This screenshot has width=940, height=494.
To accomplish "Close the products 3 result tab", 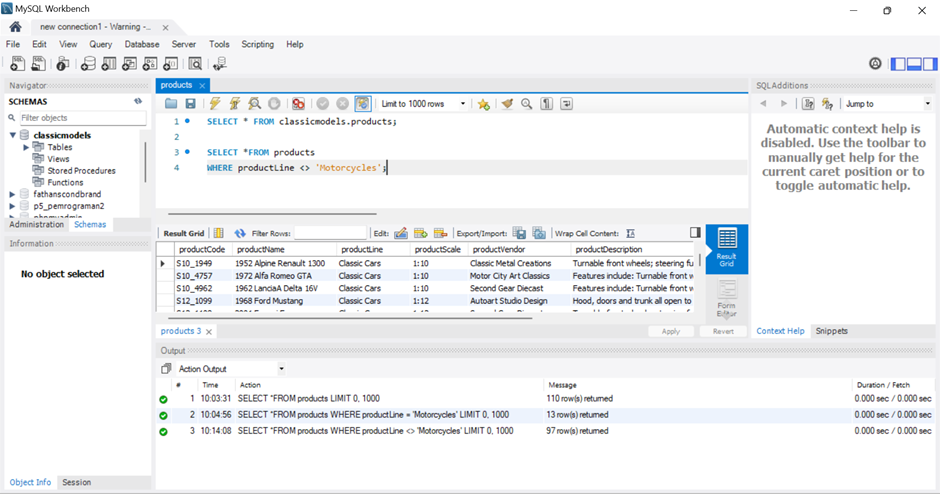I will (209, 332).
